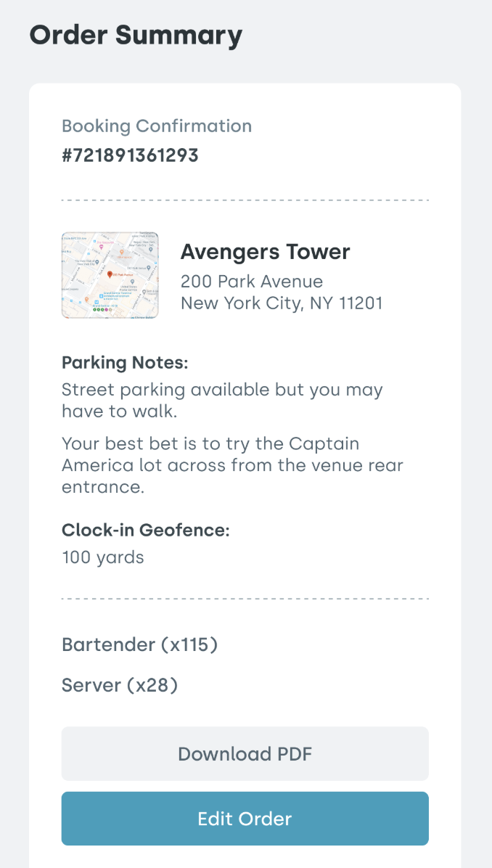Click the Order Summary heading
492x868 pixels.
coord(136,35)
